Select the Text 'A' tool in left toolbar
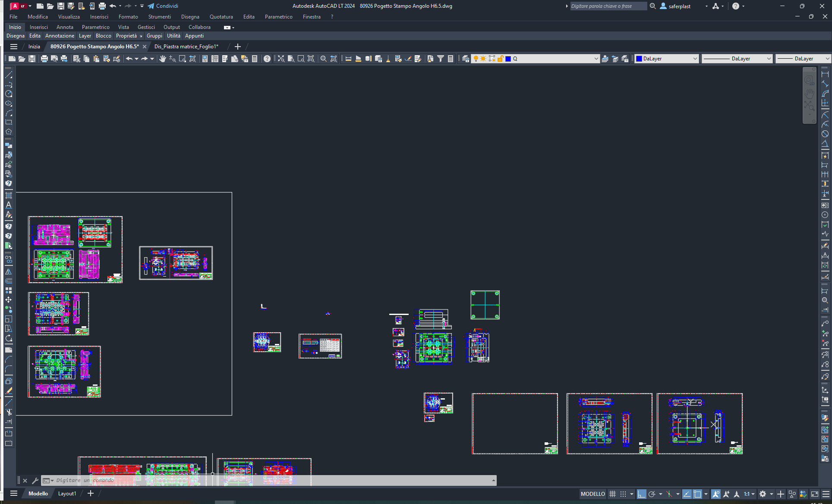 [x=9, y=205]
